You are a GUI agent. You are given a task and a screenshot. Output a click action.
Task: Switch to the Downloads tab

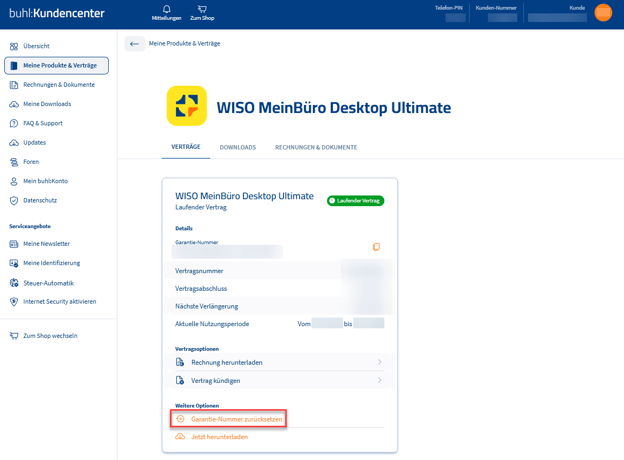point(238,147)
